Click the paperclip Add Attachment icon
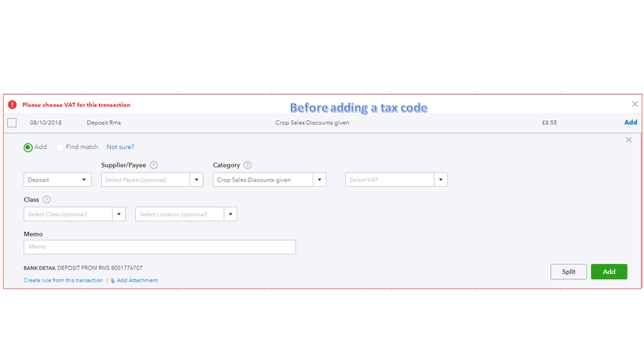This screenshot has height=362, width=644. (113, 281)
